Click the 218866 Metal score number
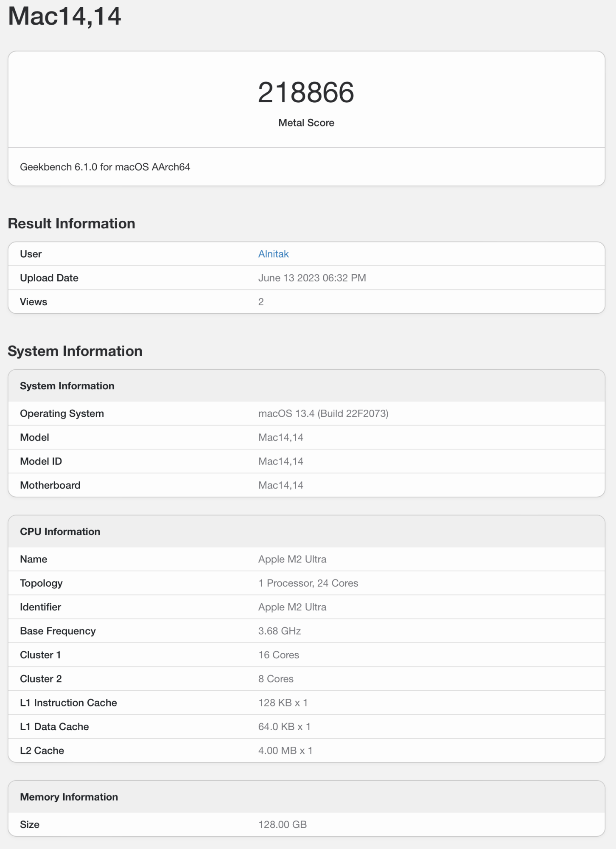 306,92
